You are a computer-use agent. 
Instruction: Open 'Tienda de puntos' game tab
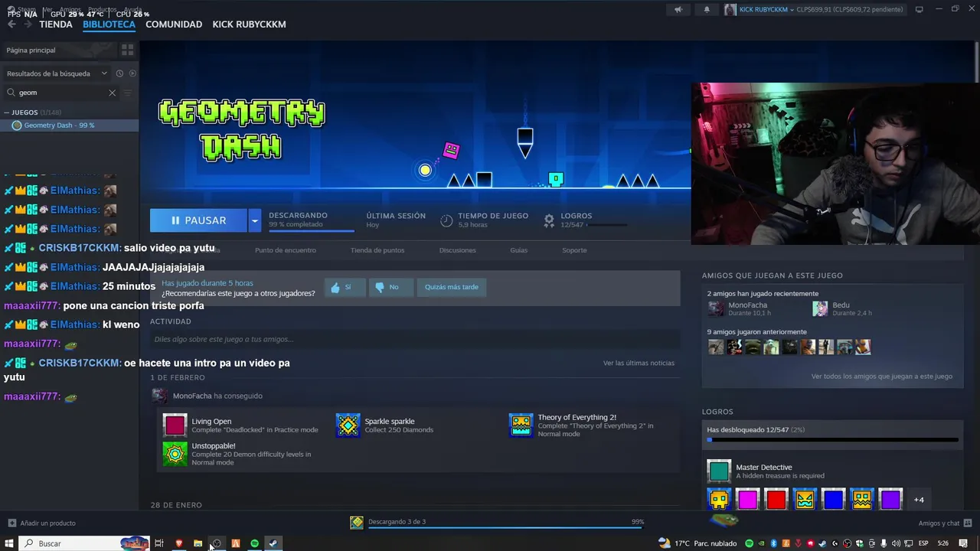377,250
